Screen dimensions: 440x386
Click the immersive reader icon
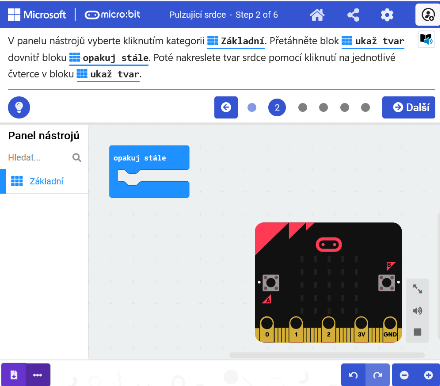[x=426, y=40]
